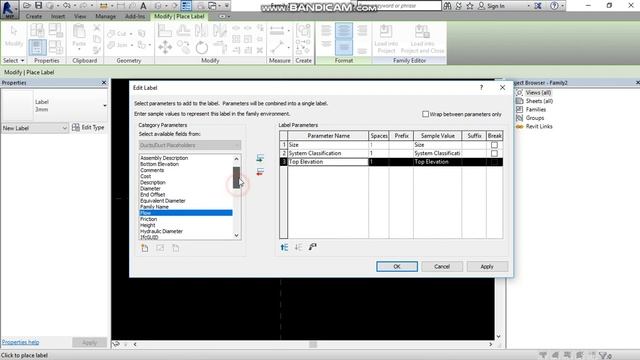Viewport: 640px width, 360px height.
Task: Expand the Help dropdown arrow in title bar
Action: 562,6
